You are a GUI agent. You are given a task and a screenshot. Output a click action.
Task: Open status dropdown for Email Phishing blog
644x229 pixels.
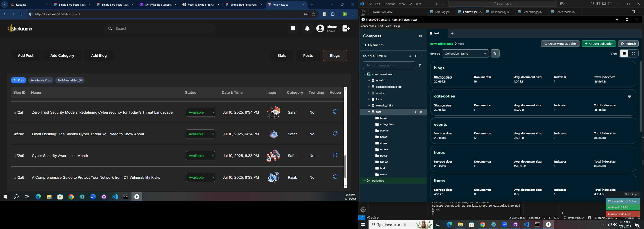click(x=201, y=134)
